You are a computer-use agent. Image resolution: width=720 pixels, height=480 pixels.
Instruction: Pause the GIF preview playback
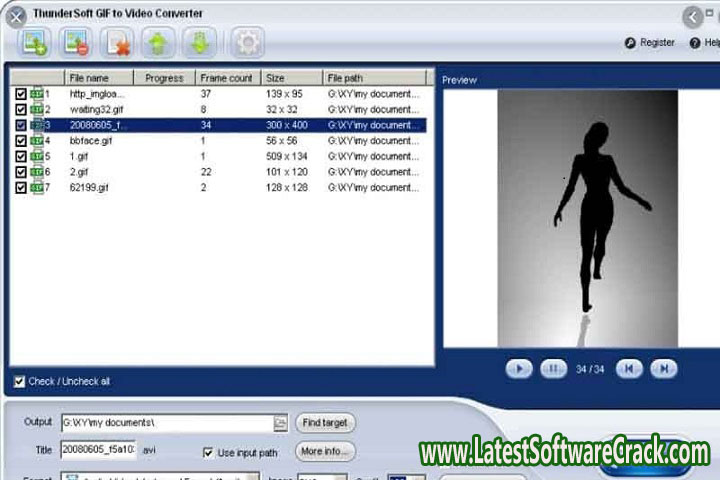point(553,369)
